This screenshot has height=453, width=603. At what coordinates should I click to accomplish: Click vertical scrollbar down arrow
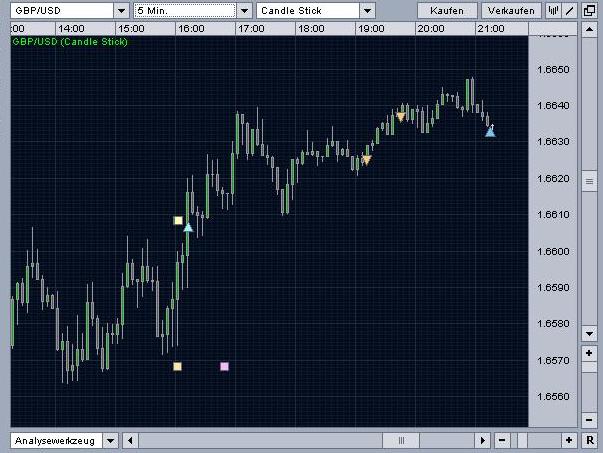tap(589, 333)
